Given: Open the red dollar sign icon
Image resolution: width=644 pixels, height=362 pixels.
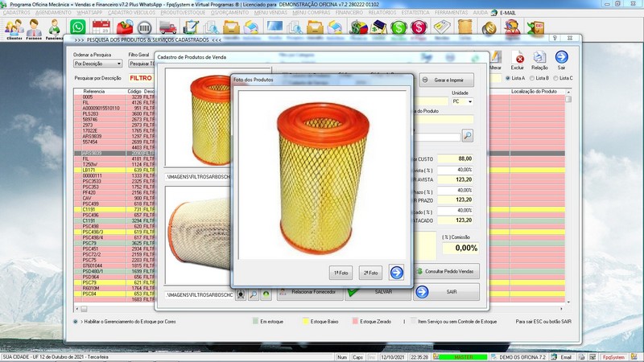Looking at the screenshot, I should [x=419, y=27].
